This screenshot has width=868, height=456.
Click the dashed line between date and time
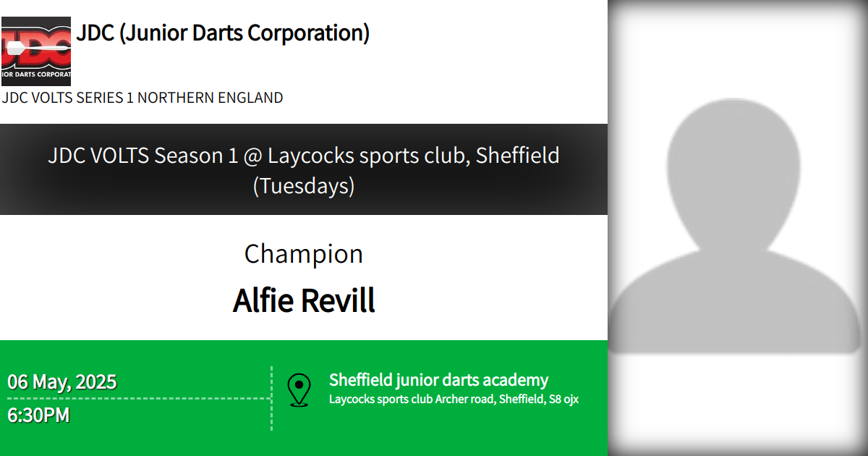137,398
